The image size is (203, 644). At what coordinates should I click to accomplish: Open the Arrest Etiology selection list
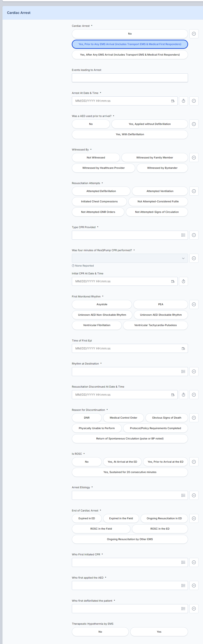130,495
